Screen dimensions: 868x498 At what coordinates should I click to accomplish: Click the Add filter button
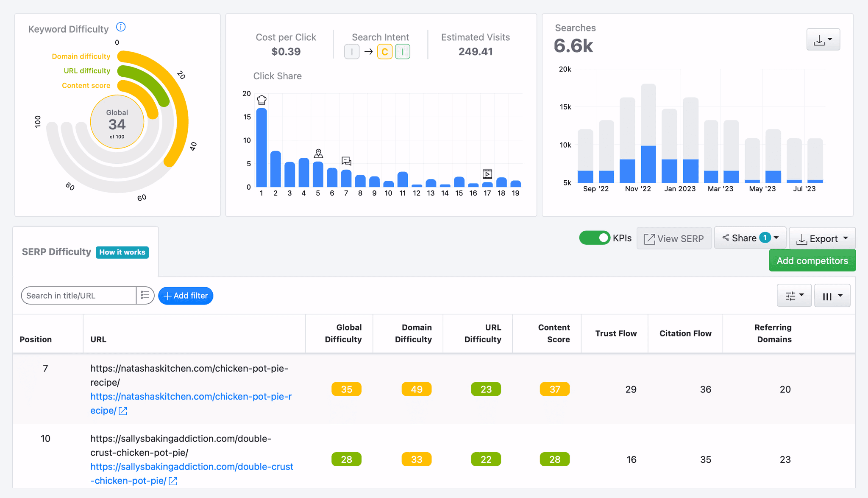coord(186,296)
